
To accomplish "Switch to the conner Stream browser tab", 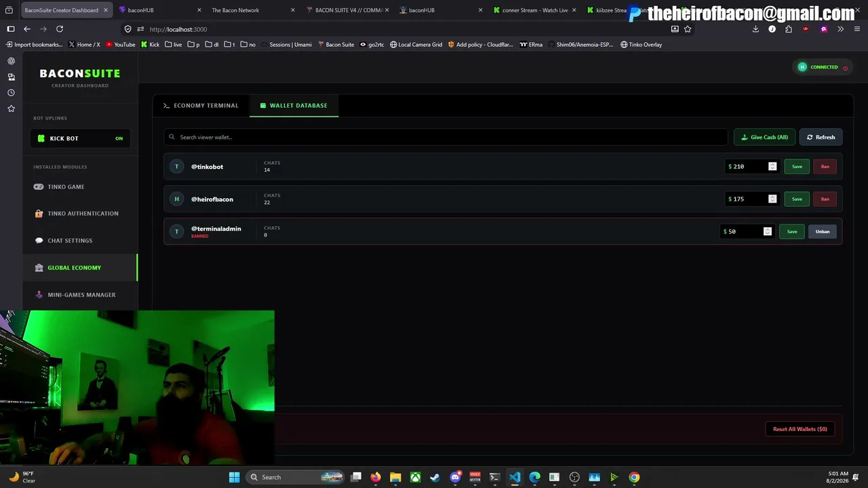I will [x=533, y=10].
